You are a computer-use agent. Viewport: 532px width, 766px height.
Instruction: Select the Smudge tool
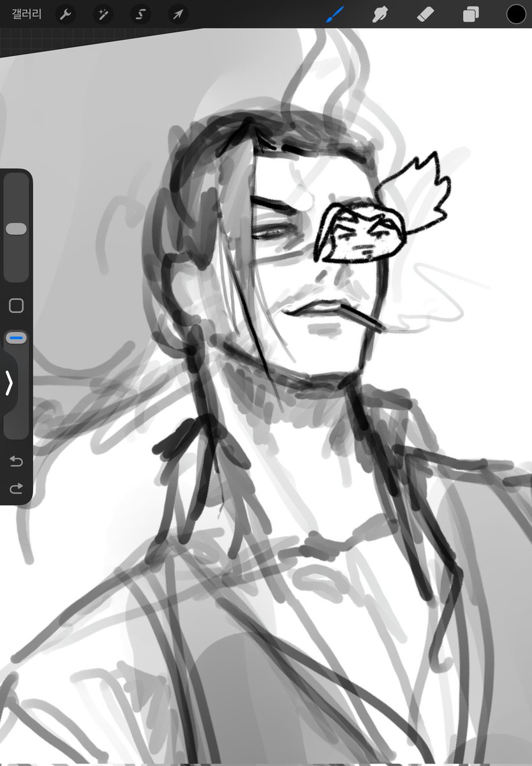coord(380,14)
